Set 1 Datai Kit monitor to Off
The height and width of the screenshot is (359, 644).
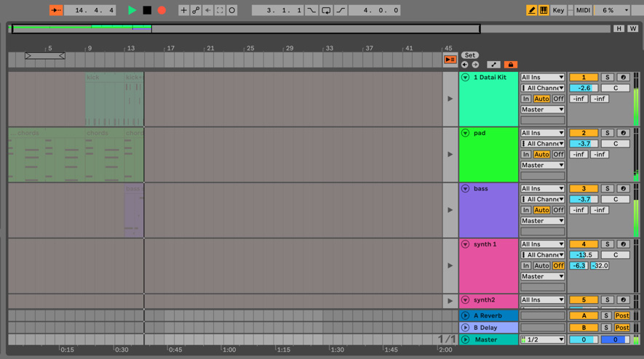(558, 99)
